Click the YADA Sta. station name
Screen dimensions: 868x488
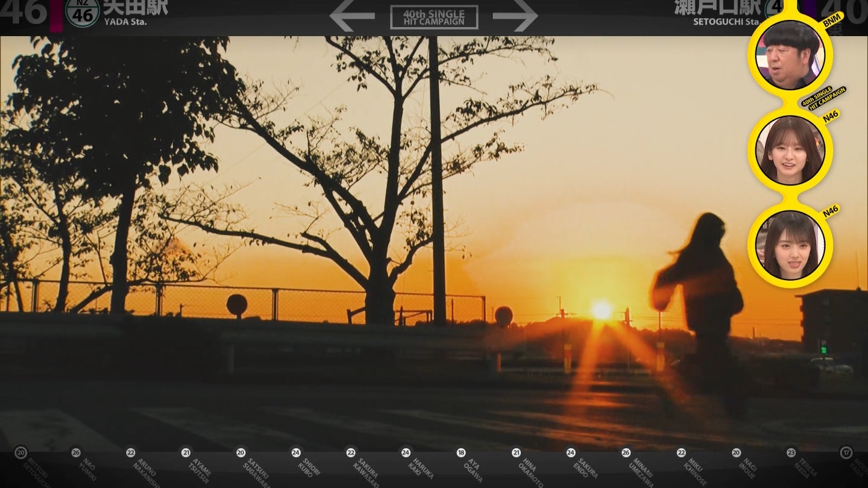125,22
